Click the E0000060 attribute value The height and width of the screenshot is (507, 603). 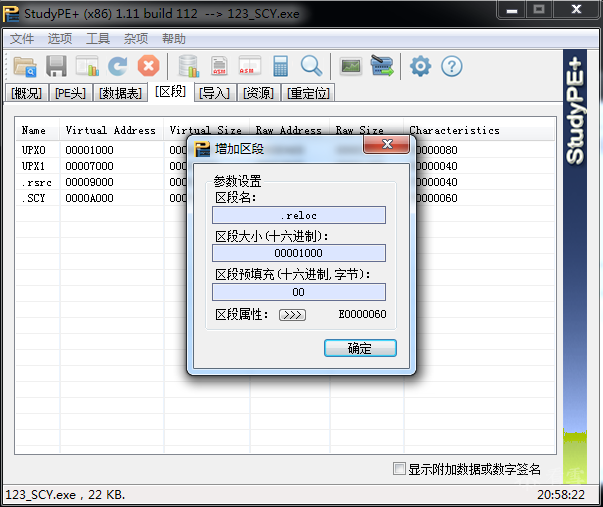tap(362, 314)
